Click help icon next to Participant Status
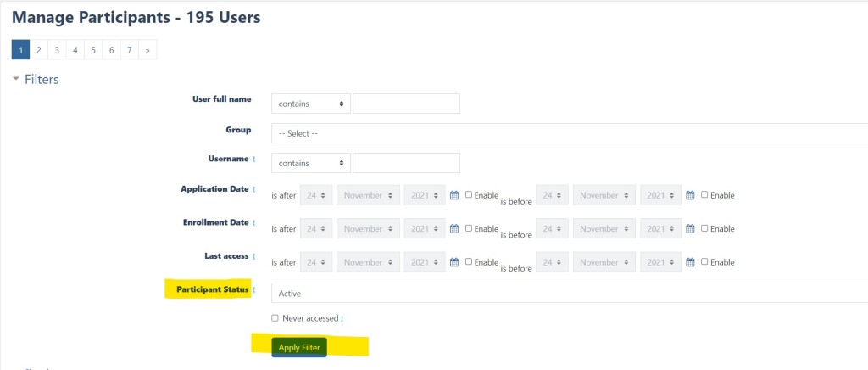868x370 pixels. click(x=254, y=290)
